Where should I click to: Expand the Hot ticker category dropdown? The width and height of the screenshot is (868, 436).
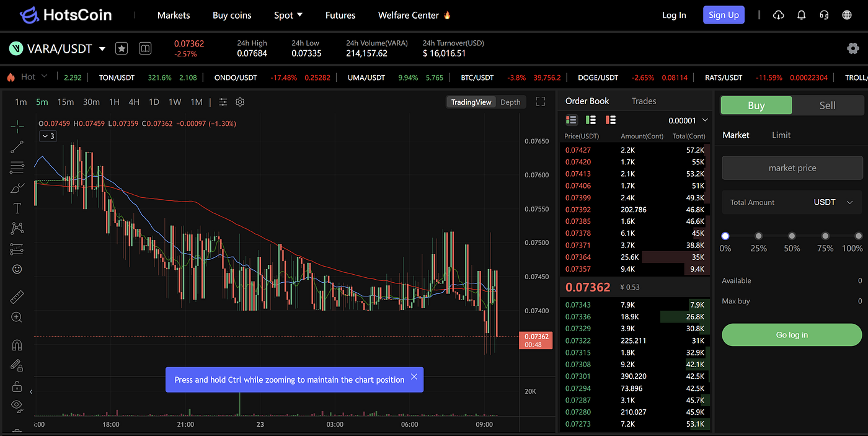pos(44,76)
